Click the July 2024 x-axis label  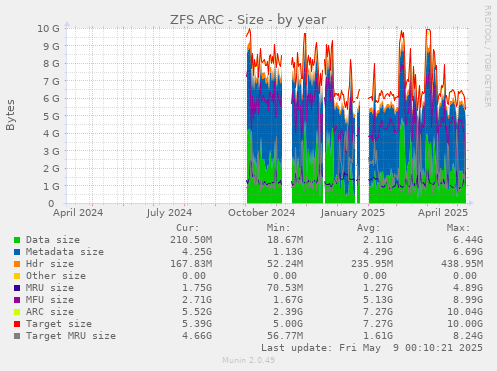click(x=169, y=213)
